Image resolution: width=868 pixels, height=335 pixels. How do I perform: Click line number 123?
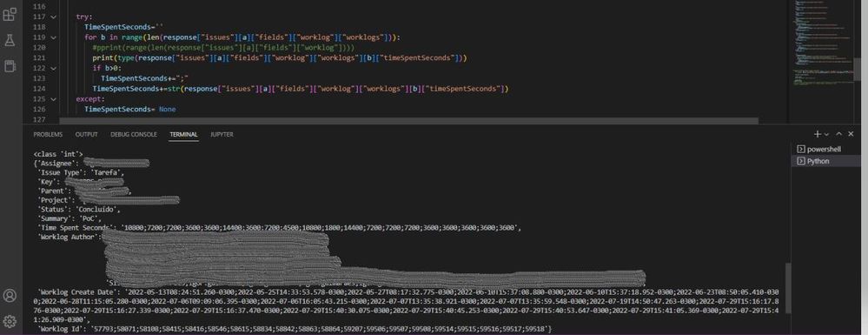click(39, 79)
